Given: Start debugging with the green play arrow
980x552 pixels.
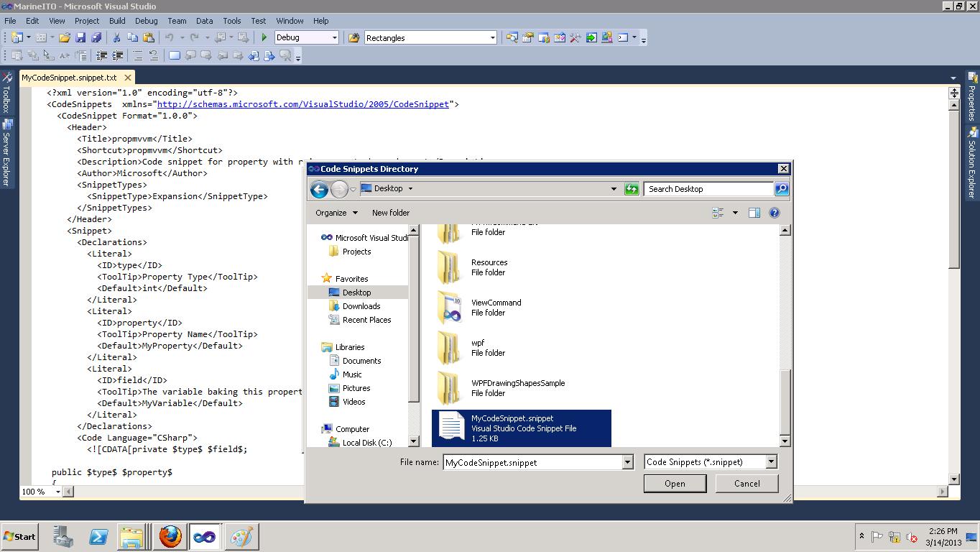Looking at the screenshot, I should (264, 37).
